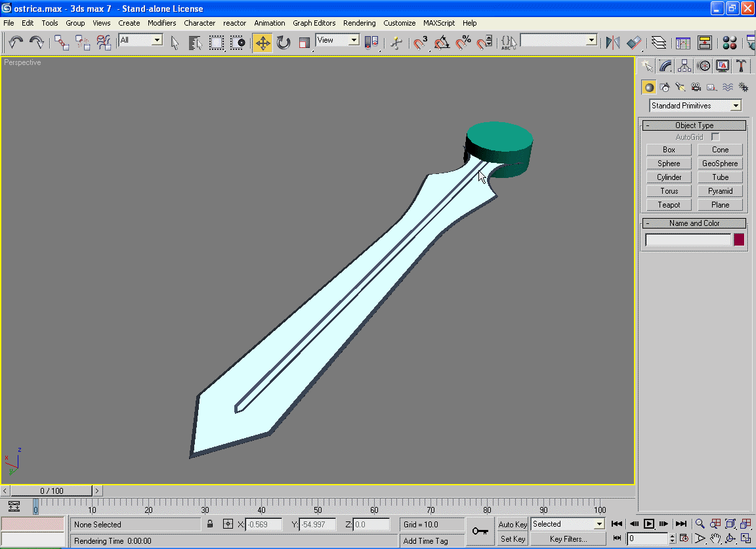756x549 pixels.
Task: Click the Arc Rotate viewport control
Action: tap(730, 538)
